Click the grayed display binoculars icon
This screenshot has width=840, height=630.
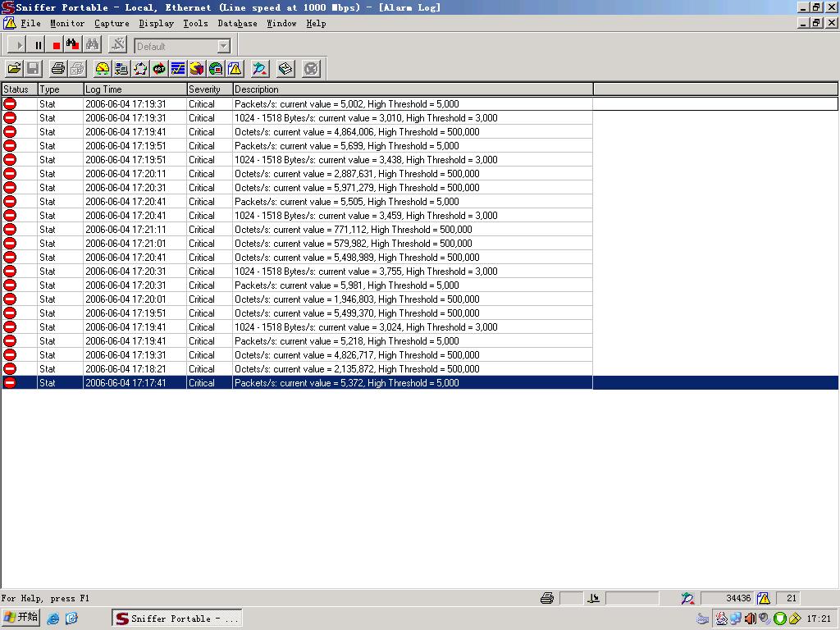tap(92, 45)
